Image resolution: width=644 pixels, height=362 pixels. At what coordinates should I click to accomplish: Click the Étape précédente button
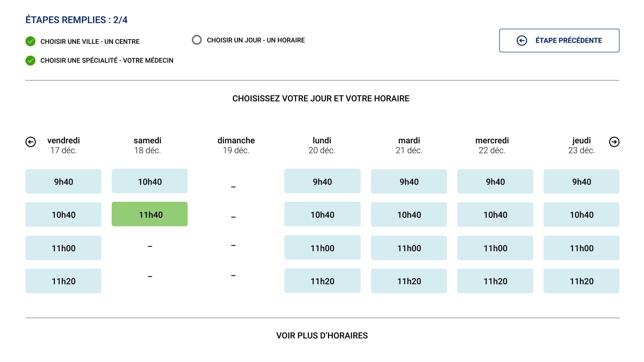click(559, 41)
